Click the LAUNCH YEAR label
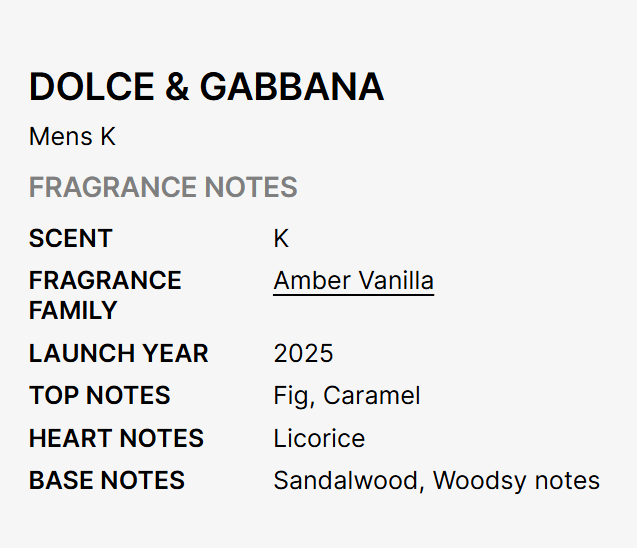The width and height of the screenshot is (637, 548). click(118, 354)
